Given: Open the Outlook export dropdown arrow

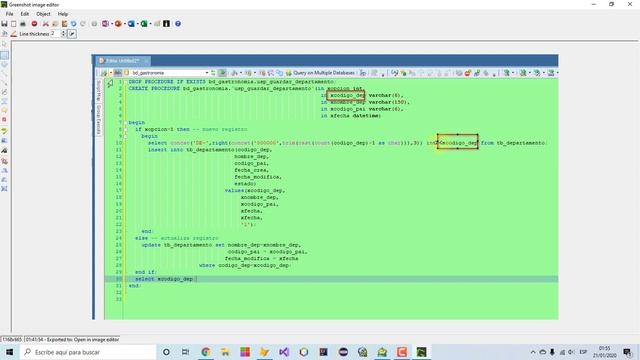Looking at the screenshot, I should point(138,24).
